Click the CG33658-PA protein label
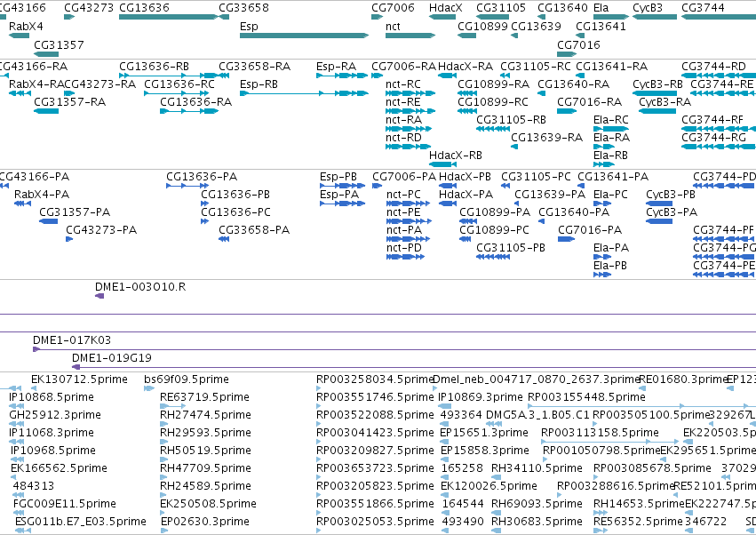Image resolution: width=756 pixels, height=535 pixels. [x=254, y=230]
